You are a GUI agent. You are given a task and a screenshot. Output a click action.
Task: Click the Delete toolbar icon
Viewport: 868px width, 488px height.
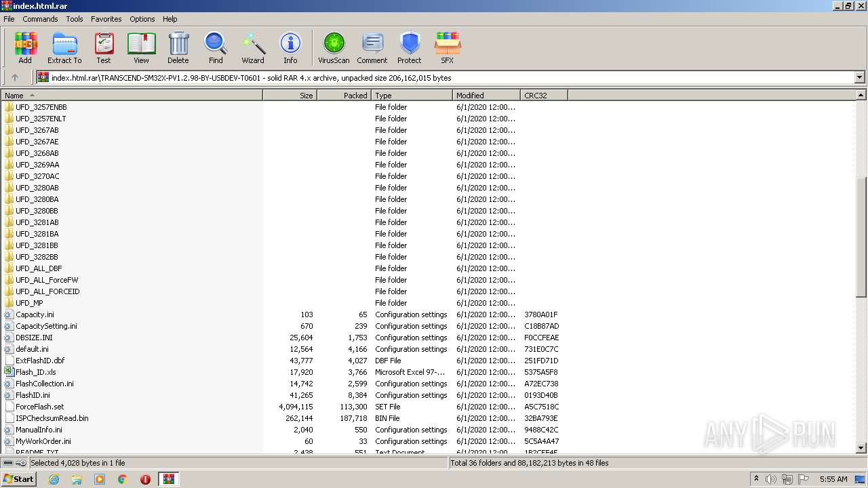[178, 48]
